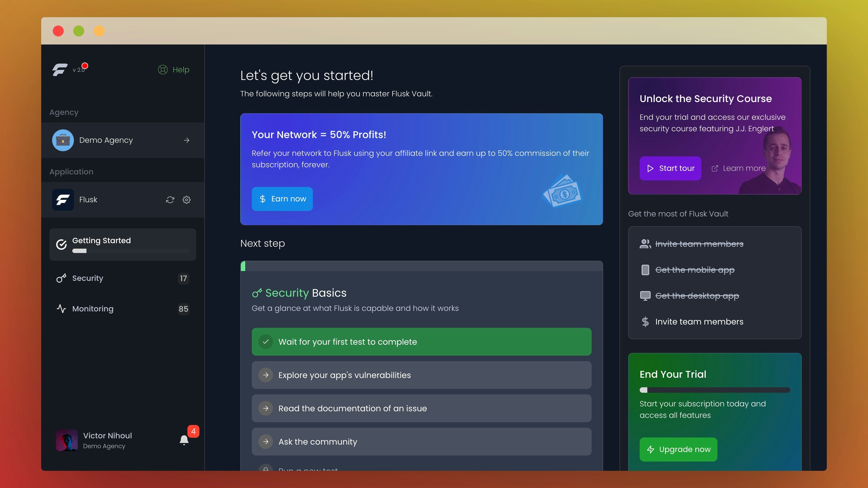Click the 'Unlock the Security Course' heading
This screenshot has height=488, width=868.
[706, 99]
